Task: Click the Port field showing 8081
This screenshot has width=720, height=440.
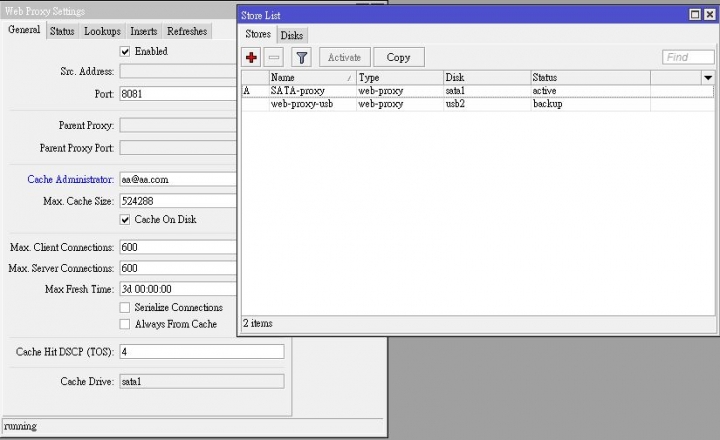Action: [178, 94]
